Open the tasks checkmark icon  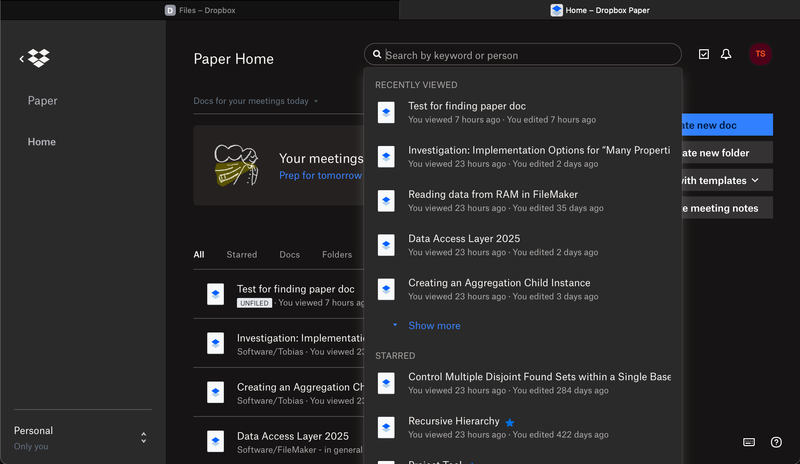[704, 54]
